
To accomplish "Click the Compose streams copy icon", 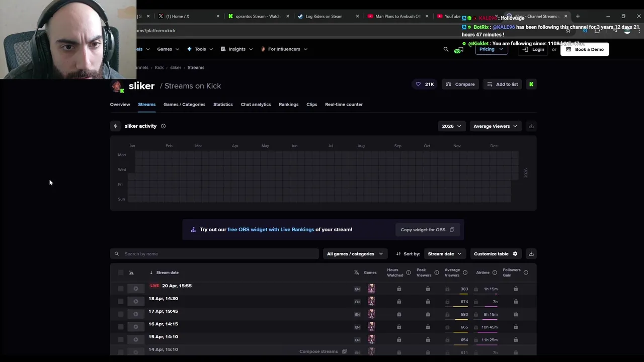I will [344, 351].
